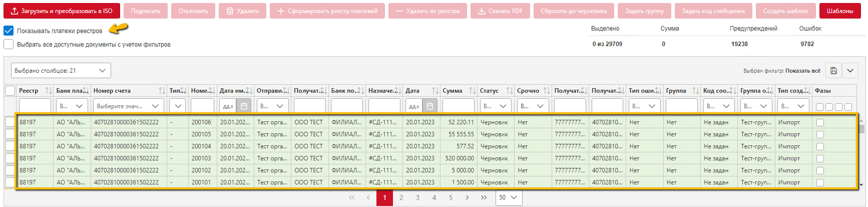Image resolution: width=868 pixels, height=207 pixels.
Task: Sort by the 'Реестр' column arrows
Action: tap(49, 91)
